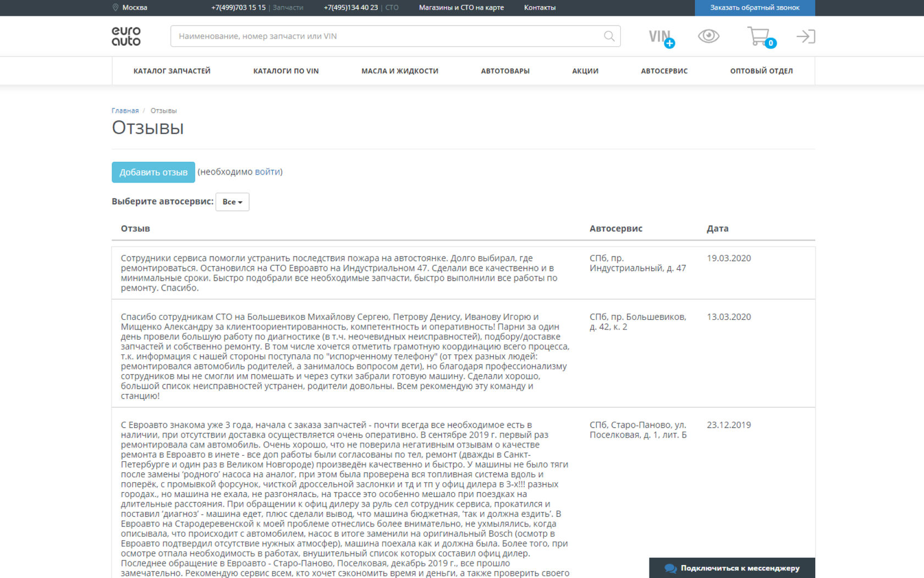Screen dimensions: 924x578
Task: Click the Главная breadcrumb link
Action: point(125,111)
